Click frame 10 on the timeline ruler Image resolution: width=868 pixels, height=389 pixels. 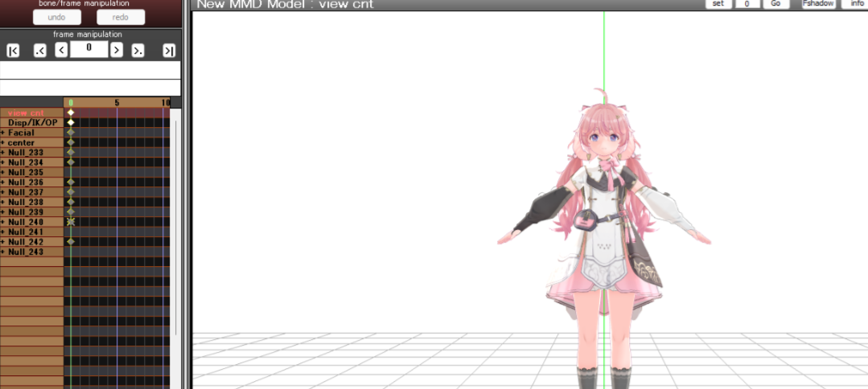click(x=166, y=103)
